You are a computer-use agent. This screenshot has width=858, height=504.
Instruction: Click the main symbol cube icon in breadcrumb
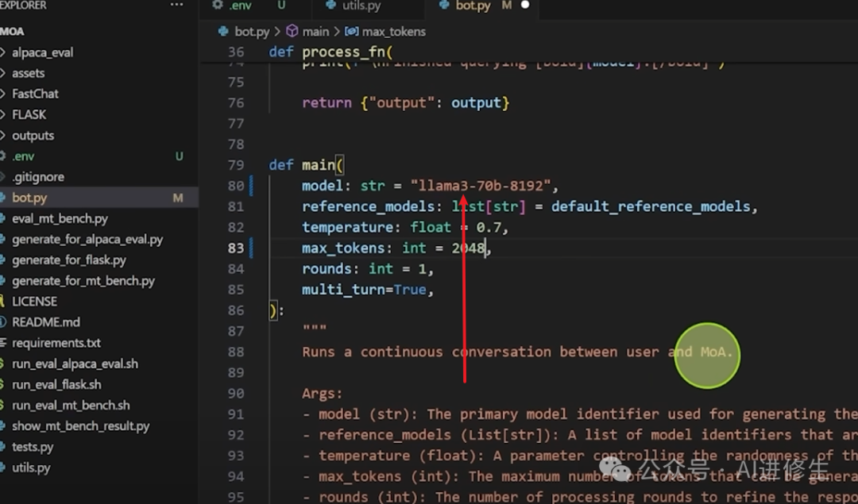pyautogui.click(x=292, y=31)
